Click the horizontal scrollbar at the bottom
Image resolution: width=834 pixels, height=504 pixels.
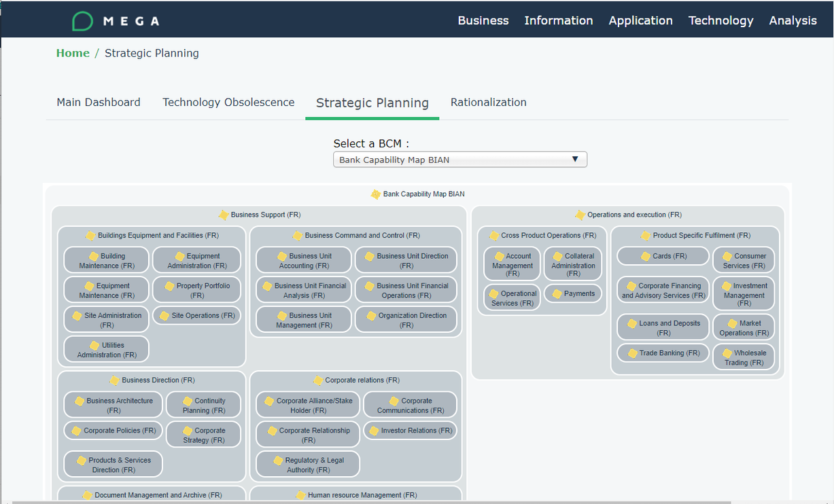[370, 502]
